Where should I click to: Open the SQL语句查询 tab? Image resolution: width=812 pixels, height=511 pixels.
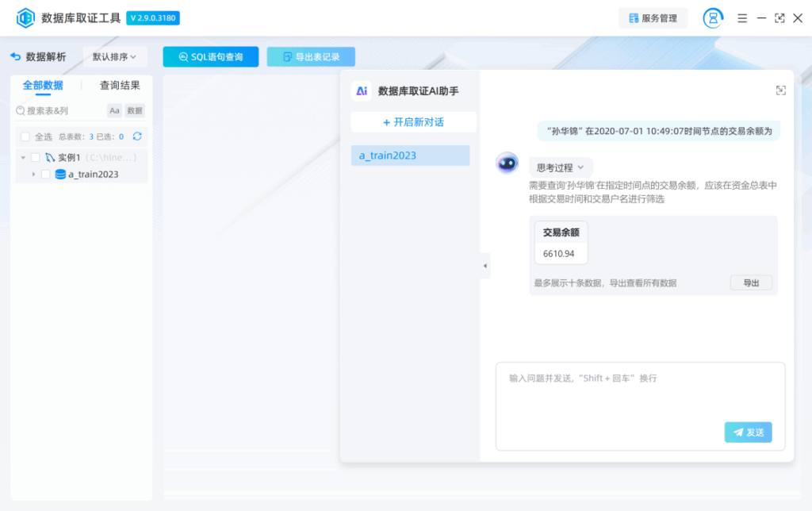coord(210,56)
